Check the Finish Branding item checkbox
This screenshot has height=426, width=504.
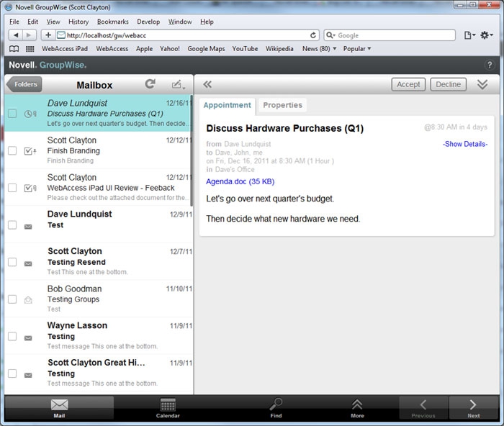pyautogui.click(x=12, y=150)
